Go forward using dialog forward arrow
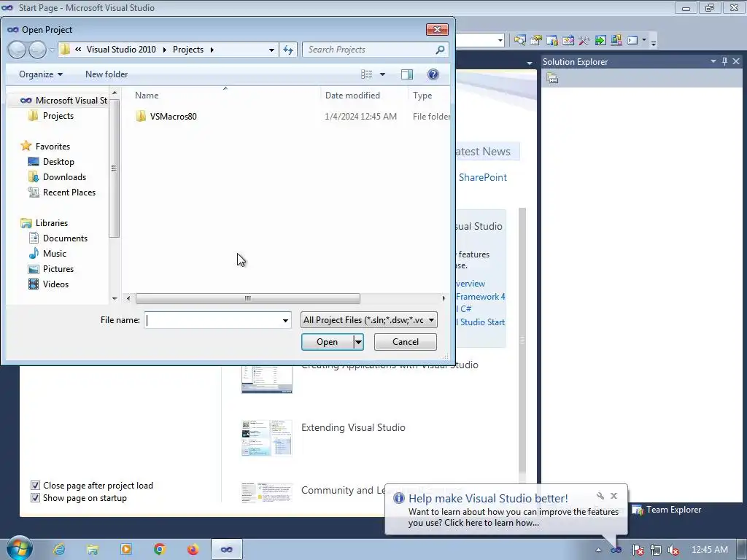The image size is (747, 560). [37, 50]
